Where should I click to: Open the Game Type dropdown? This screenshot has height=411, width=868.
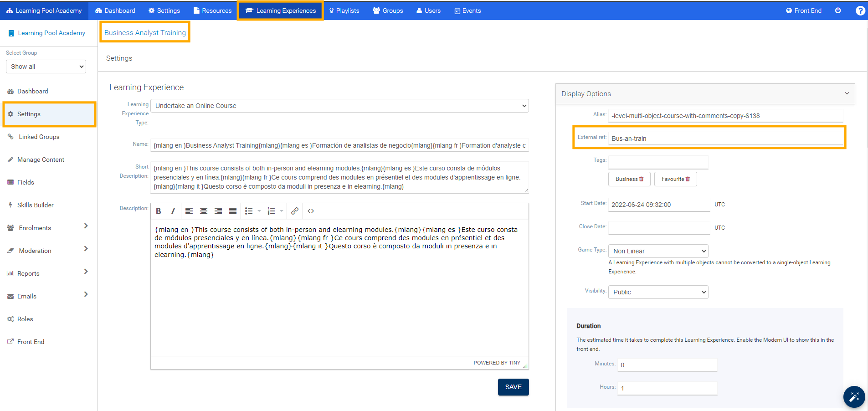tap(658, 251)
